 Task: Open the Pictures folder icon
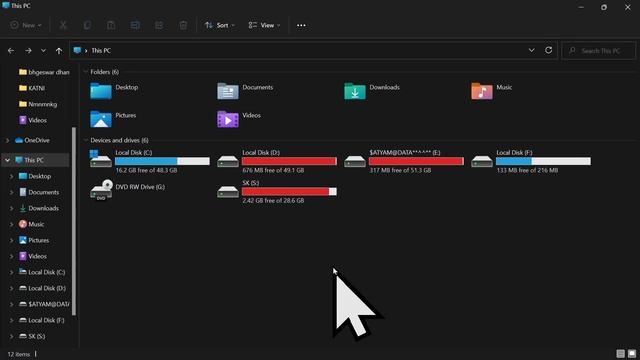pyautogui.click(x=101, y=119)
